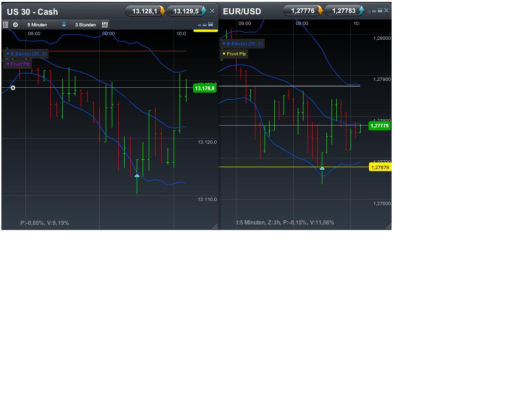Click the yellow 1,27678 price level label

pos(380,167)
